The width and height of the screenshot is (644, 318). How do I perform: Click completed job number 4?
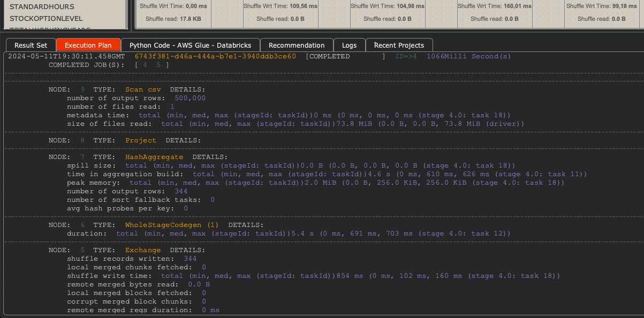145,65
